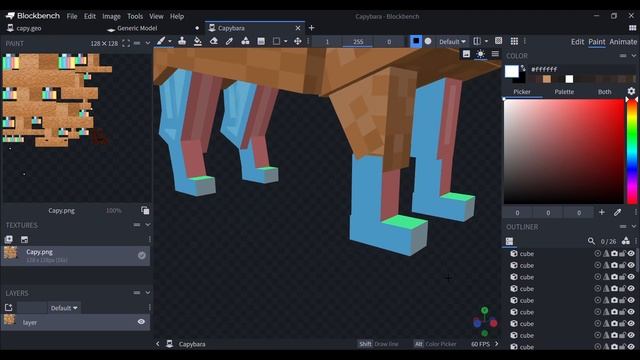Screen dimensions: 640x360
Task: Select the Move Layer tool
Action: tap(298, 41)
